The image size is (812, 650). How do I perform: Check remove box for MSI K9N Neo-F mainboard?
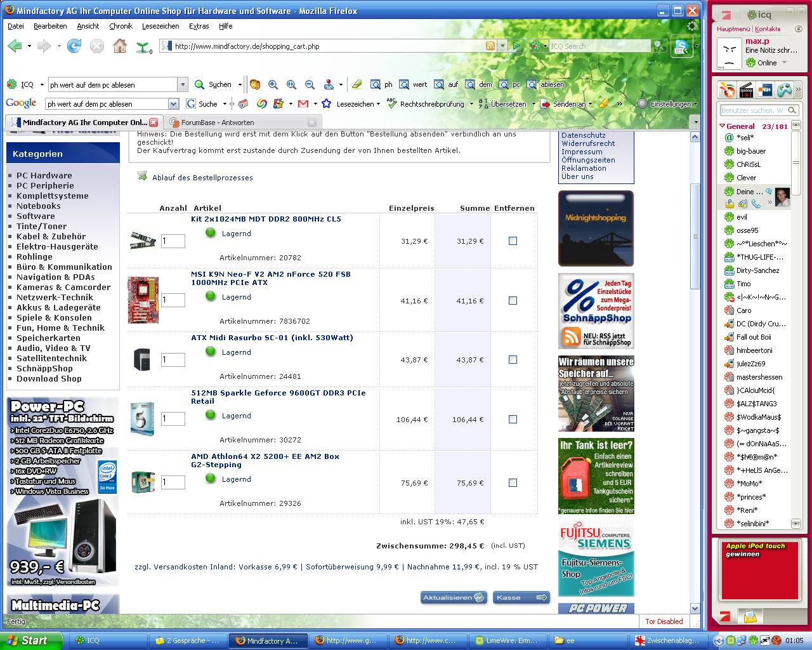[513, 300]
